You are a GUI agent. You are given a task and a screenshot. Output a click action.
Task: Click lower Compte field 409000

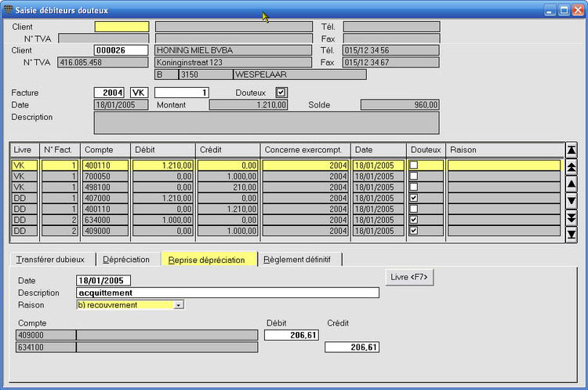pyautogui.click(x=45, y=335)
